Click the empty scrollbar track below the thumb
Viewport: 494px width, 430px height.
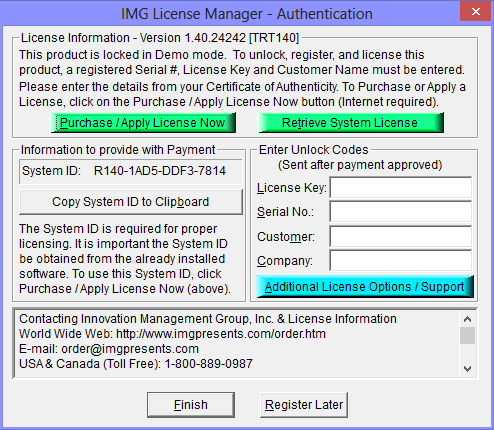[467, 352]
